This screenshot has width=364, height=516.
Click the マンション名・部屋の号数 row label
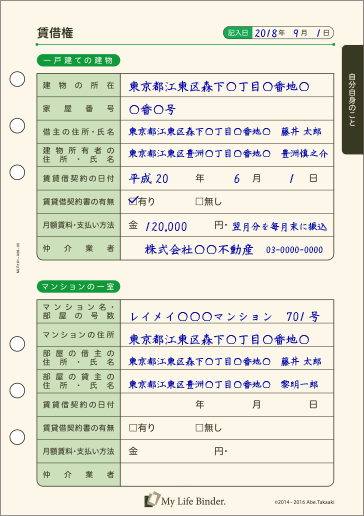point(79,311)
